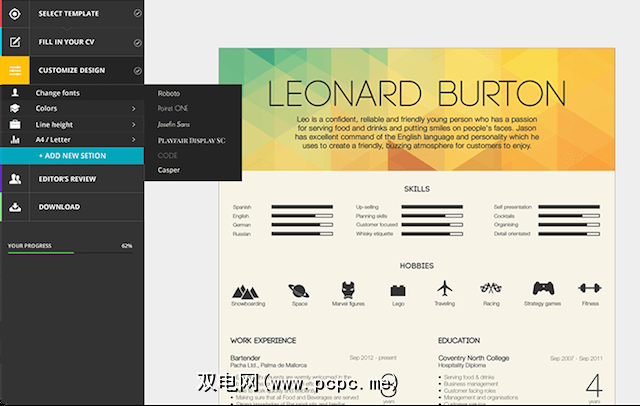Screen dimensions: 640x406
Task: Click the green Your Progress bar
Action: pos(41,253)
